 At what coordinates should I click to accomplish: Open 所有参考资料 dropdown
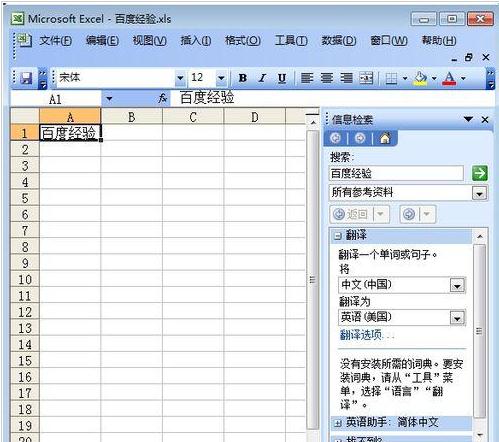tap(479, 193)
